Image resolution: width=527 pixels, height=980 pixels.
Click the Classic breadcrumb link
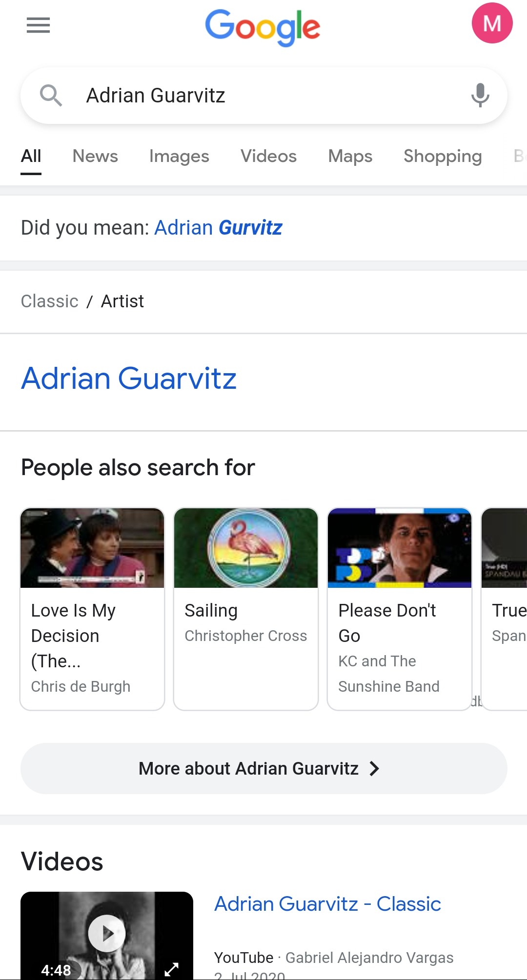(x=50, y=301)
